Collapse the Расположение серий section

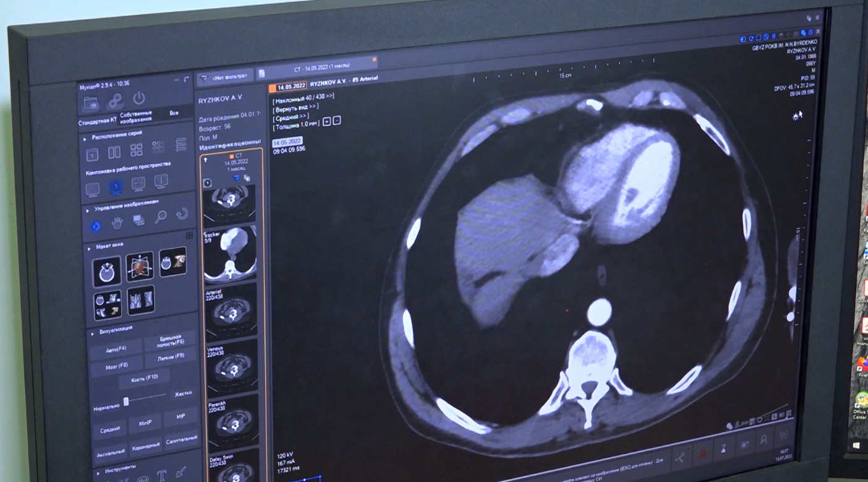(85, 139)
